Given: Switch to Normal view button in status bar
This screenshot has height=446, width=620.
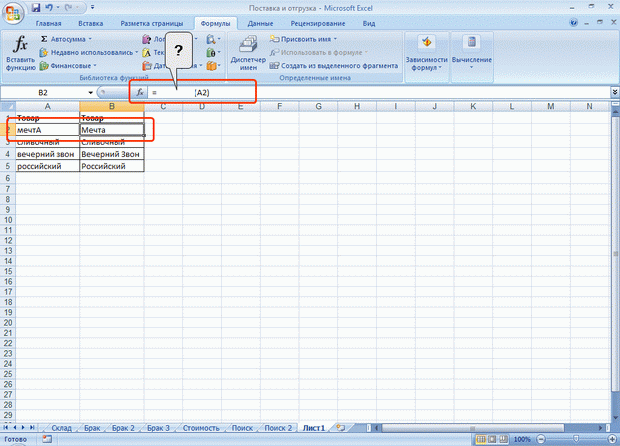Looking at the screenshot, I should 481,439.
